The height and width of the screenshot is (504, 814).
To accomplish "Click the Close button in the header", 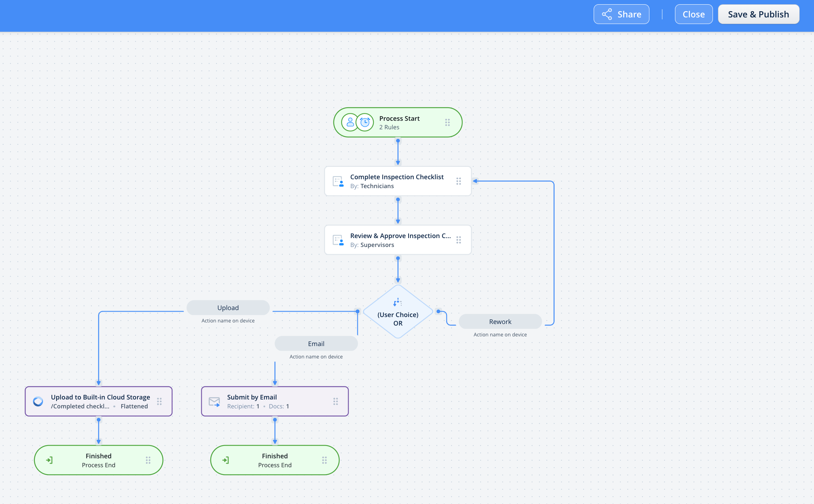I will coord(693,14).
